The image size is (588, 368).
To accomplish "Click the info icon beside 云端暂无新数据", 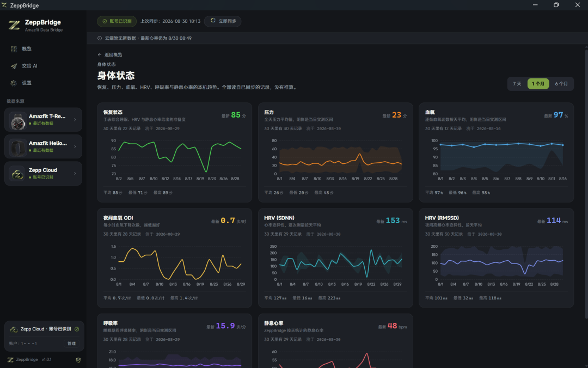I will coord(100,38).
